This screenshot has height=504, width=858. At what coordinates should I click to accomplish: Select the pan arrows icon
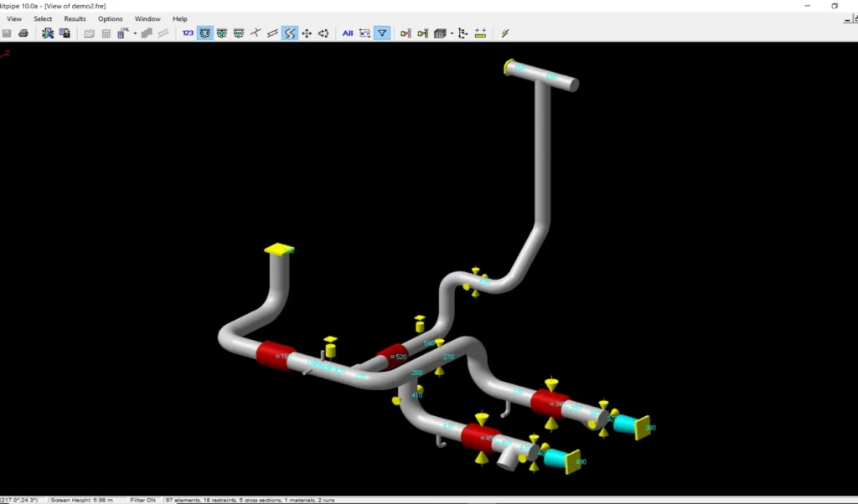(x=308, y=33)
